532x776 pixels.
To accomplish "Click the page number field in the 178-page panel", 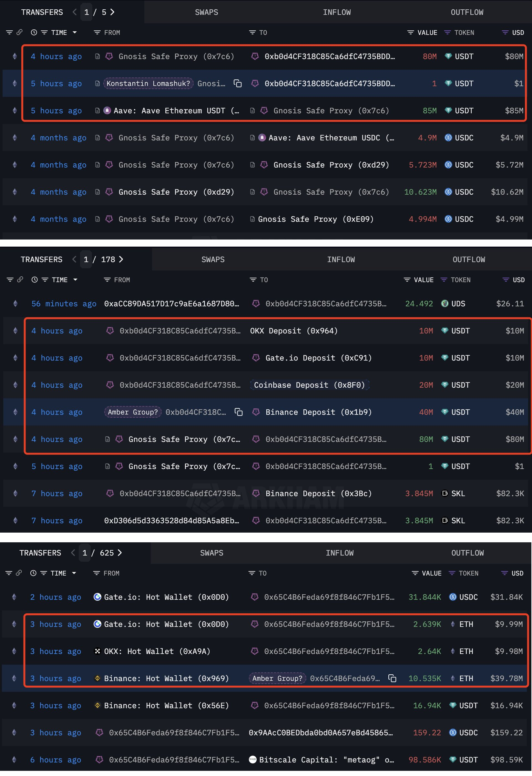I will point(86,260).
